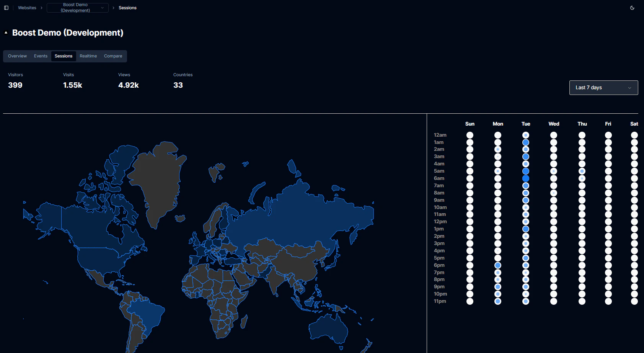Click the Sun column header
This screenshot has width=644, height=353.
470,124
